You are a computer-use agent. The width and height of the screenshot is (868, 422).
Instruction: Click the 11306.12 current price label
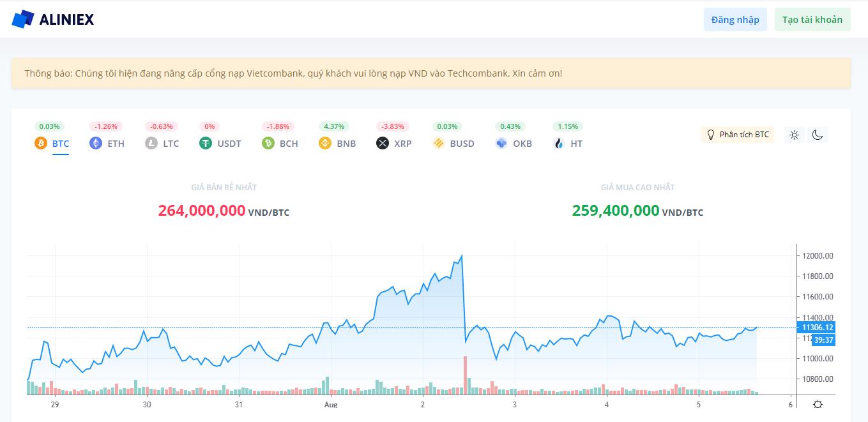818,328
